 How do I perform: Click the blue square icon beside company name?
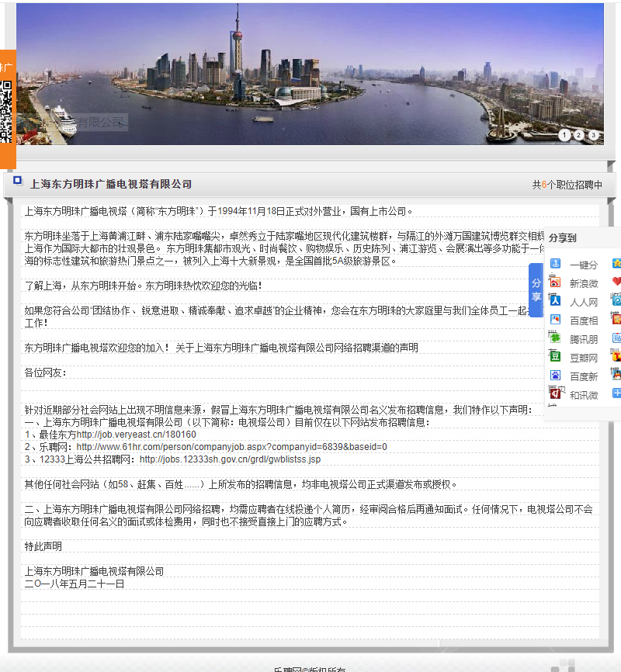17,182
